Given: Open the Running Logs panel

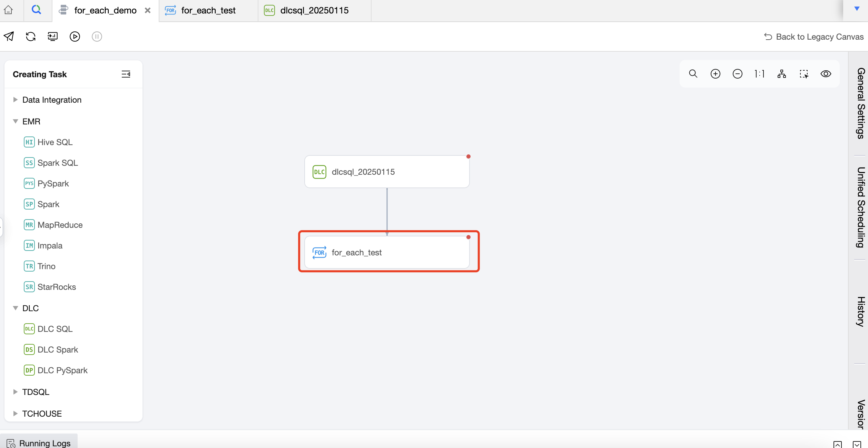Looking at the screenshot, I should point(39,442).
